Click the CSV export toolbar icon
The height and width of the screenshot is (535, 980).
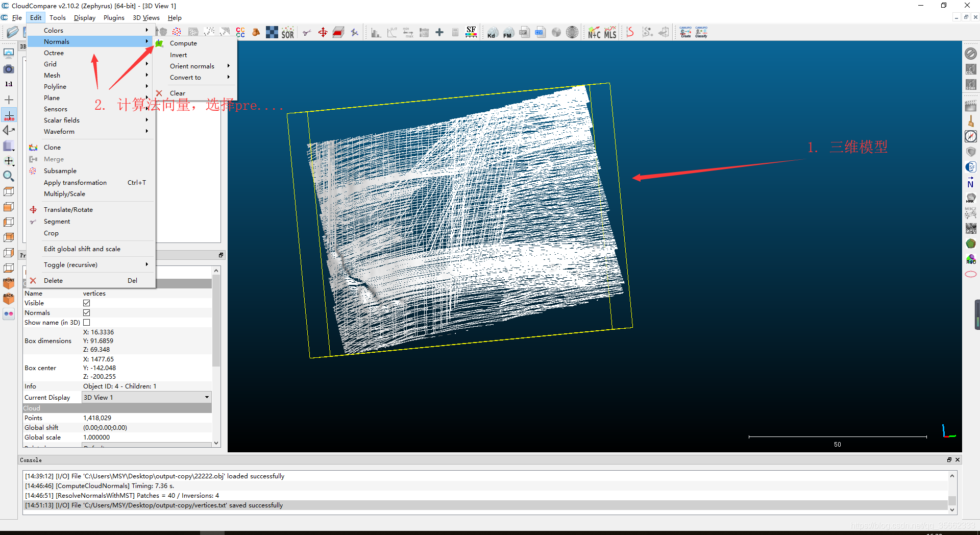540,33
